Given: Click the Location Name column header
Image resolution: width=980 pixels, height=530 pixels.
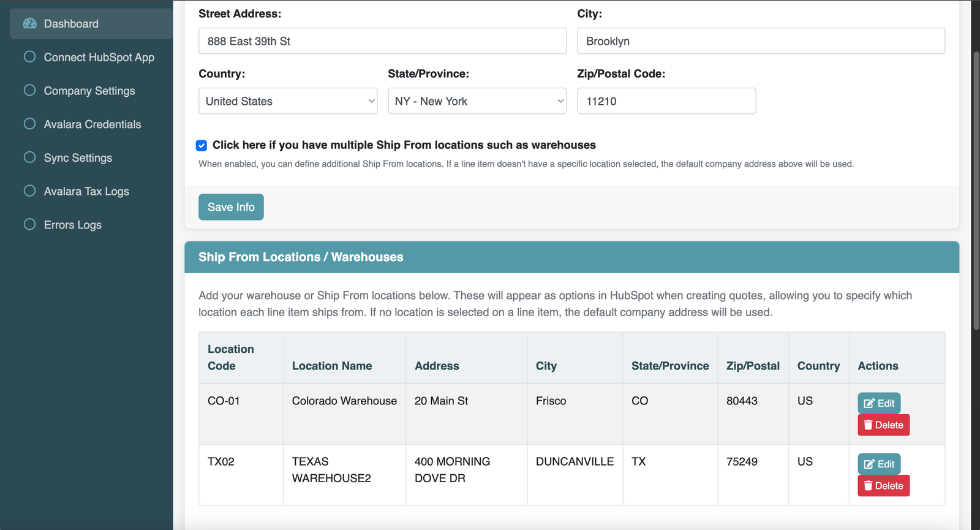Looking at the screenshot, I should point(344,358).
